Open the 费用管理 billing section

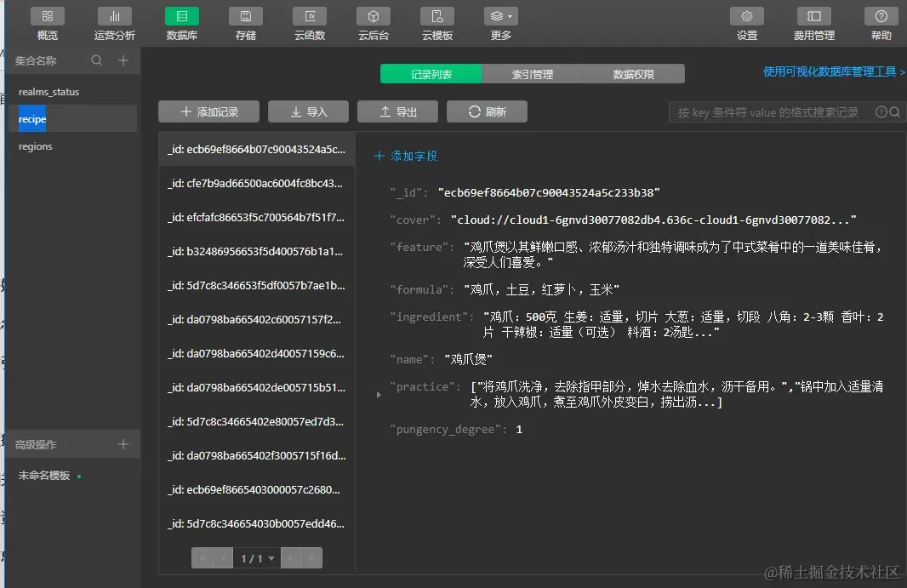pos(813,23)
